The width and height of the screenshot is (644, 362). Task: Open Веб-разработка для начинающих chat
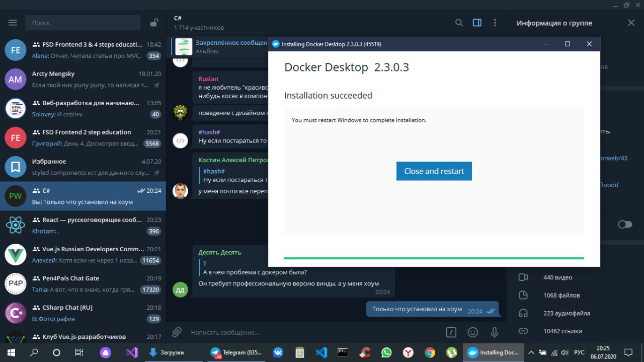coord(83,108)
